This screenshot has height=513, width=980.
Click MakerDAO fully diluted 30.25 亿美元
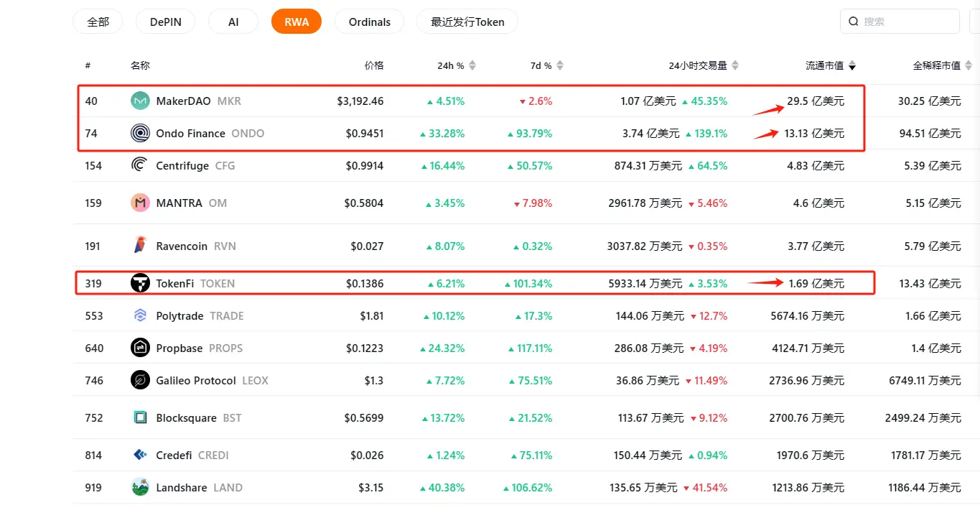(930, 101)
